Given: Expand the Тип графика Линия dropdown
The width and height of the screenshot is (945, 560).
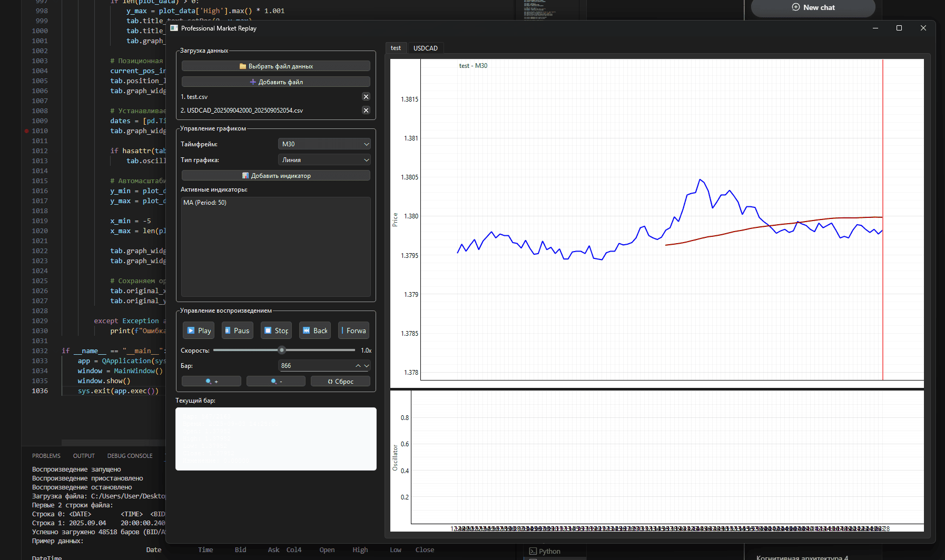Looking at the screenshot, I should [x=324, y=160].
